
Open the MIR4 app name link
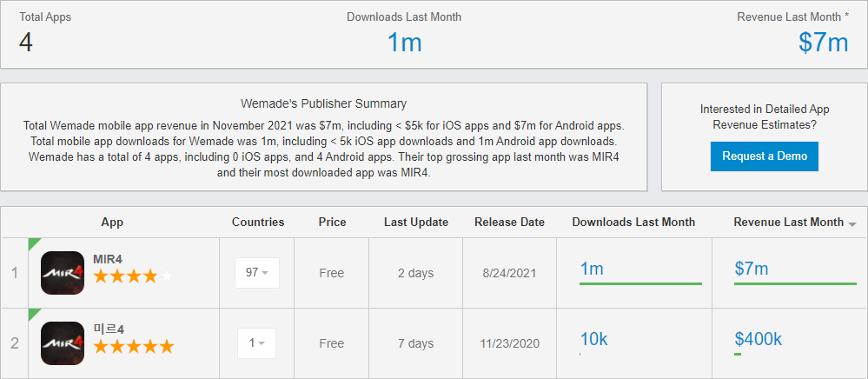tap(108, 259)
